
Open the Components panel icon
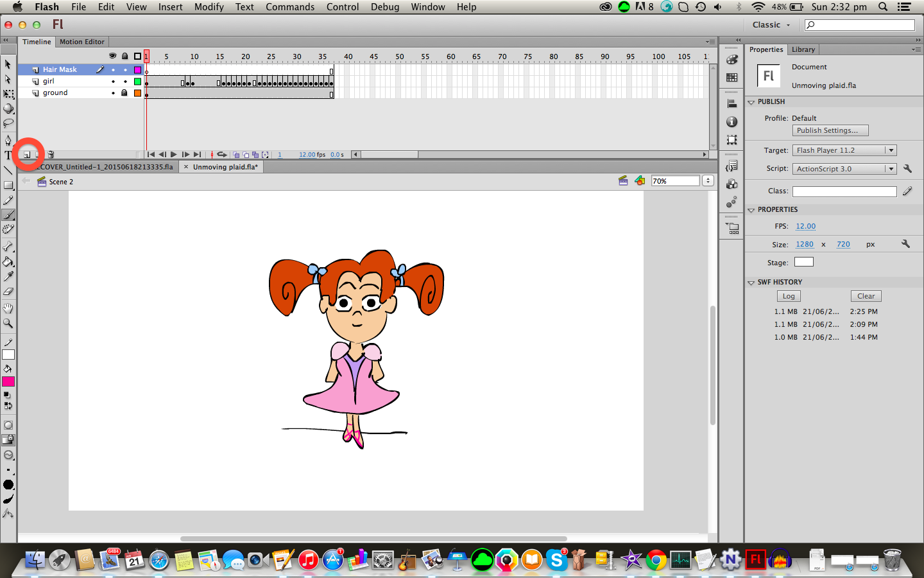click(732, 184)
